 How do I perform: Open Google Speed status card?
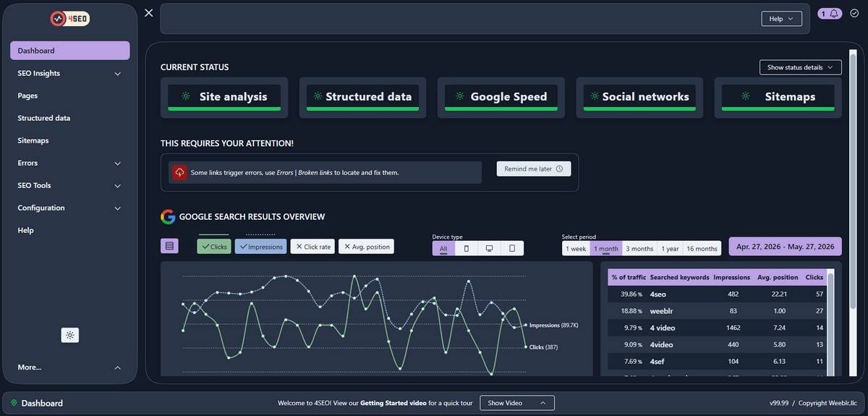[501, 98]
